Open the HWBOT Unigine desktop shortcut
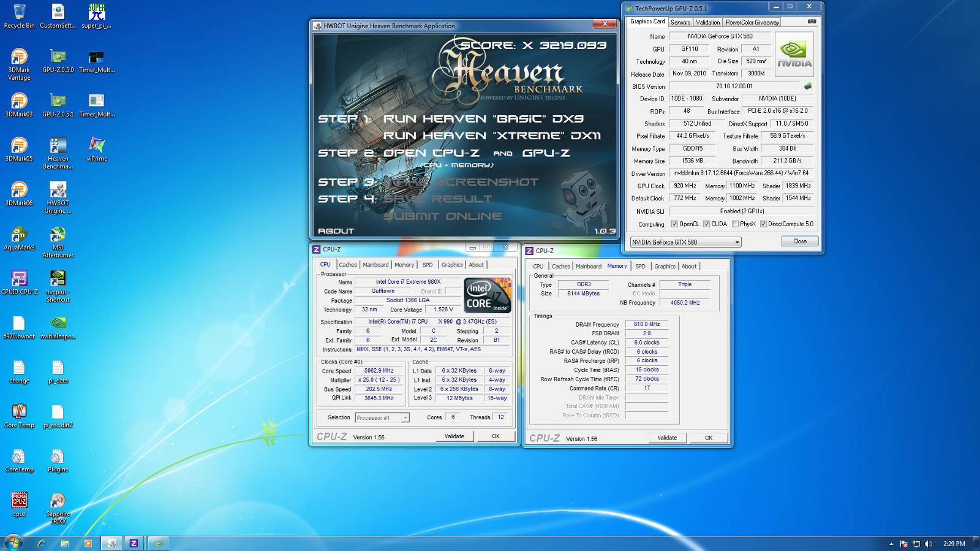 point(58,197)
